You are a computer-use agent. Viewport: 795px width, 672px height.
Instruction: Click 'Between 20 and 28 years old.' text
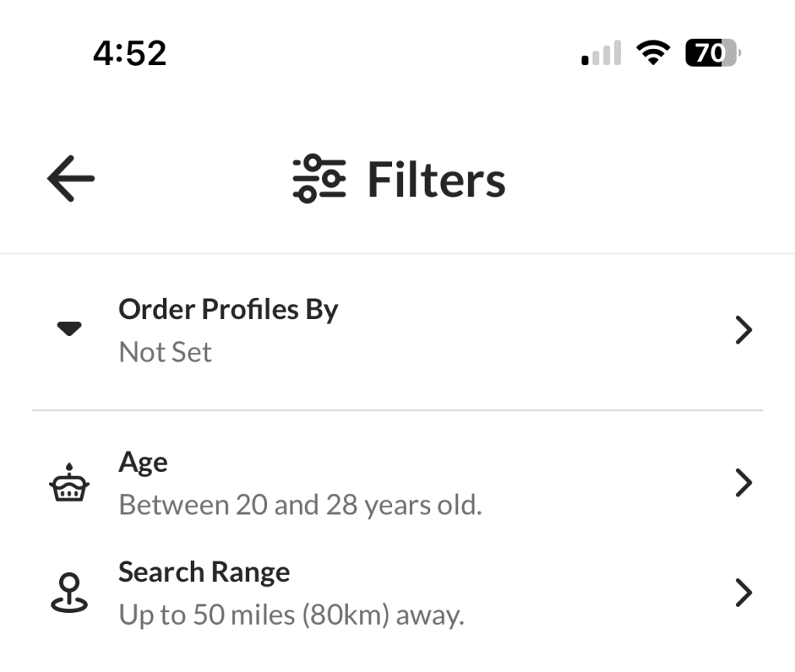[300, 505]
